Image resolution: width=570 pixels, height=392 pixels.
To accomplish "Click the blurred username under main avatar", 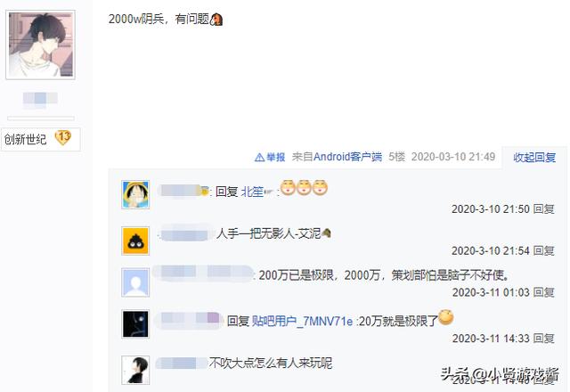I will 40,99.
